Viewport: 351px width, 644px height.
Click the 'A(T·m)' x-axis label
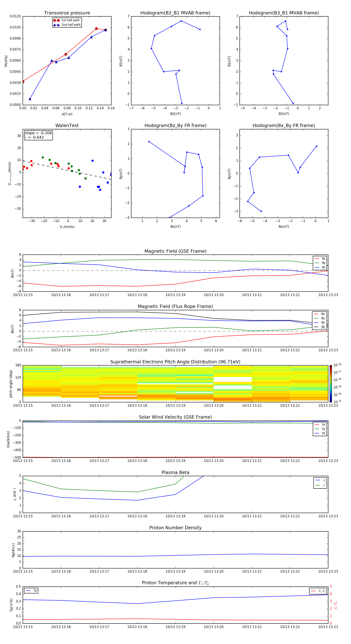coord(67,114)
